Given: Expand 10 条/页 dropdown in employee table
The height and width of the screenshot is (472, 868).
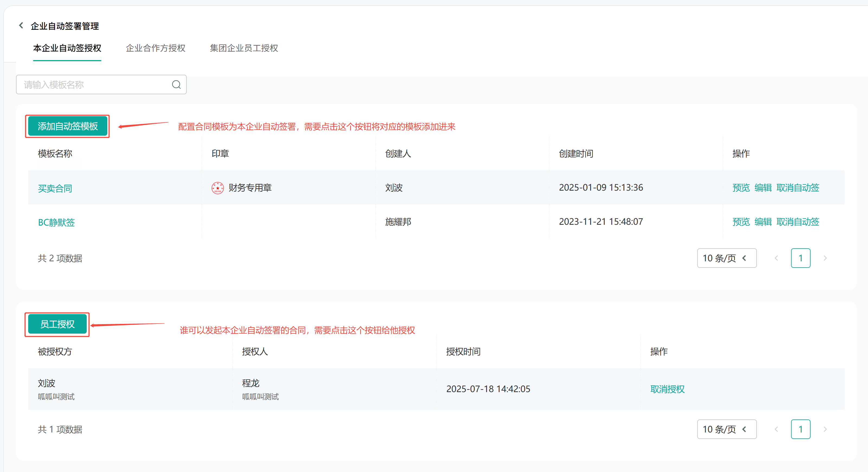Looking at the screenshot, I should coord(727,429).
